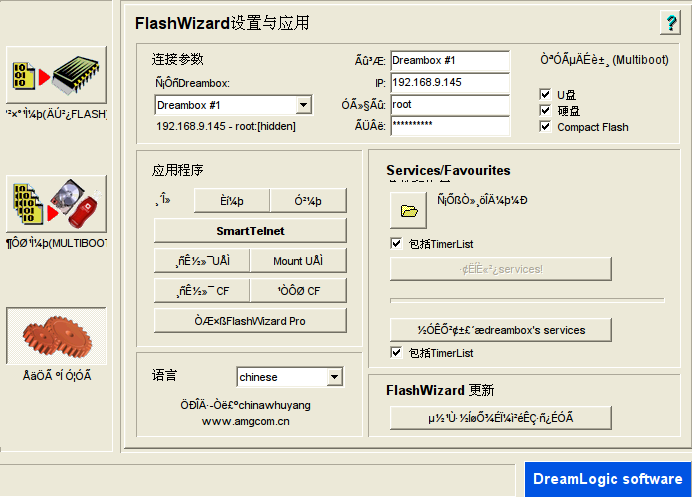Viewport: 692px width, 497px height.
Task: Click the Services/Favourites heading
Action: (x=448, y=170)
